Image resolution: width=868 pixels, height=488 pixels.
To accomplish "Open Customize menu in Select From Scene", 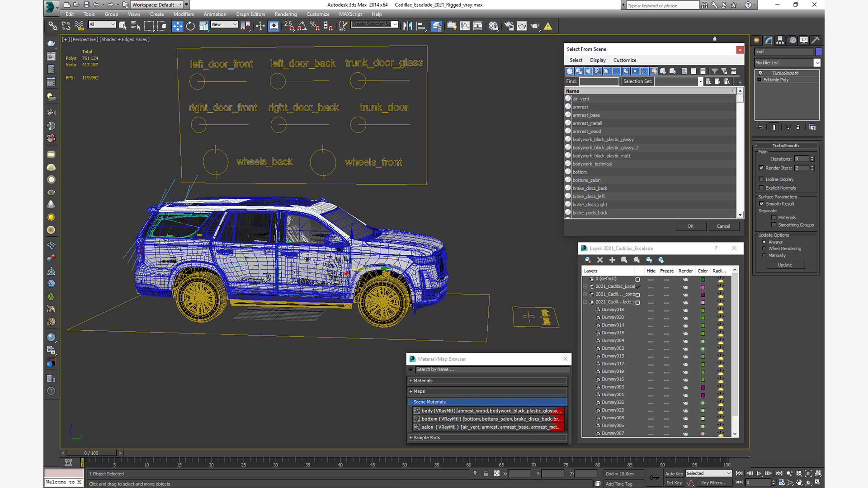I will coord(625,60).
